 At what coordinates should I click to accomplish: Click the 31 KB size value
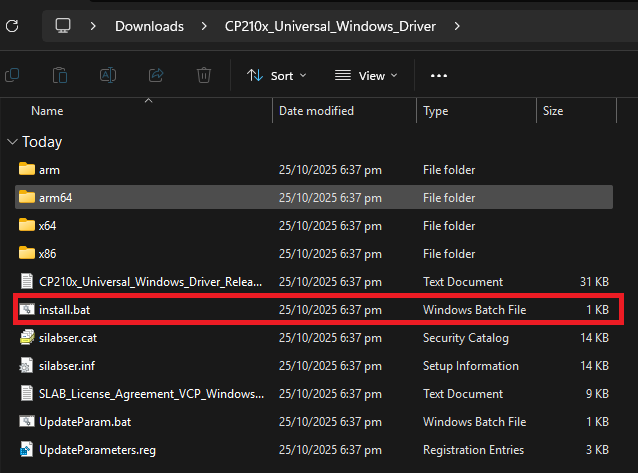click(594, 282)
